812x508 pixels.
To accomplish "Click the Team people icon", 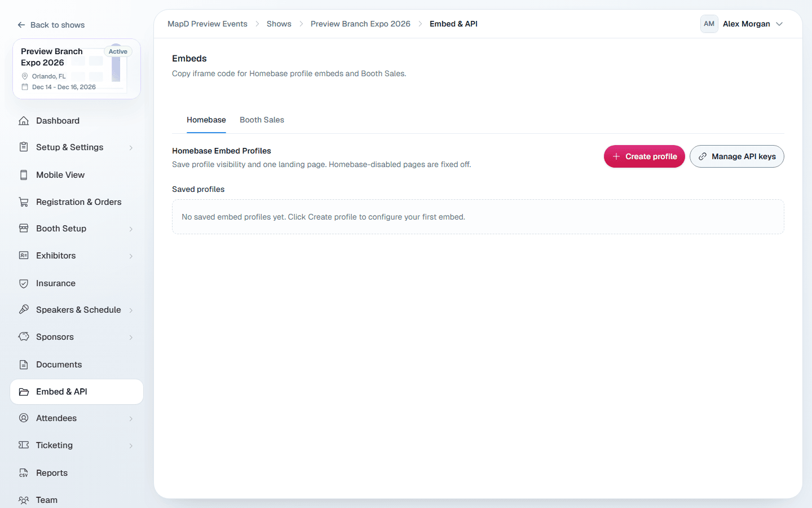I will [24, 500].
